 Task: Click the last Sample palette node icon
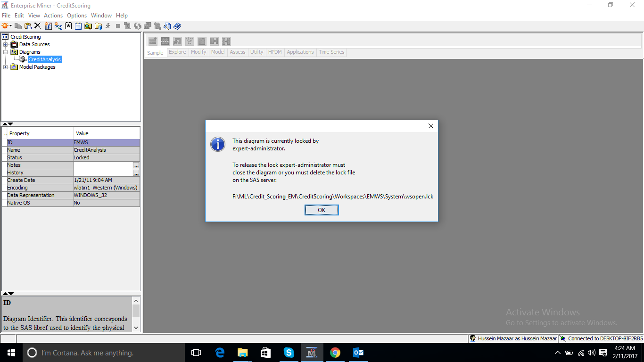coord(226,41)
